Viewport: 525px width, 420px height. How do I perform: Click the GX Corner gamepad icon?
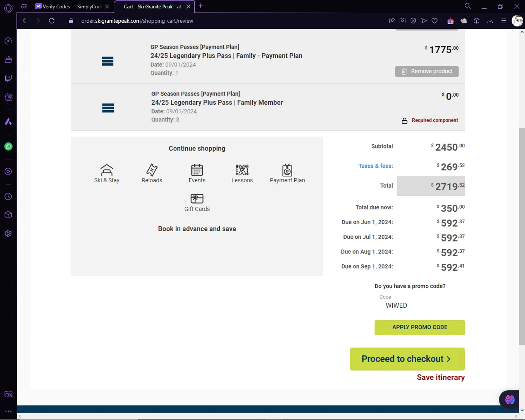(x=24, y=6)
